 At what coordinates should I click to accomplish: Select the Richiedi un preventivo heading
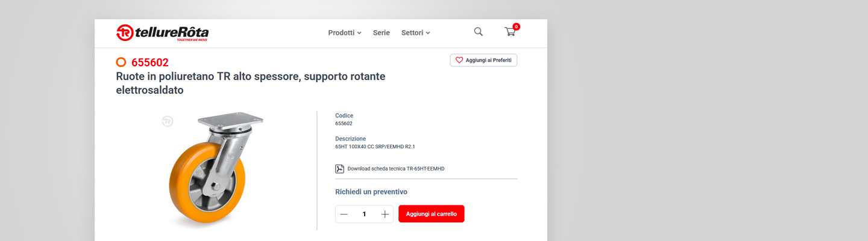pos(371,192)
